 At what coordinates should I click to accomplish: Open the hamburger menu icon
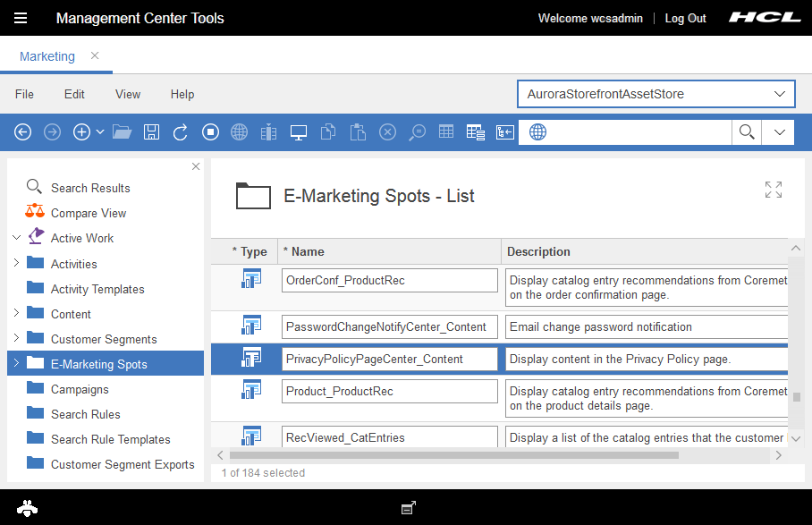pyautogui.click(x=21, y=18)
